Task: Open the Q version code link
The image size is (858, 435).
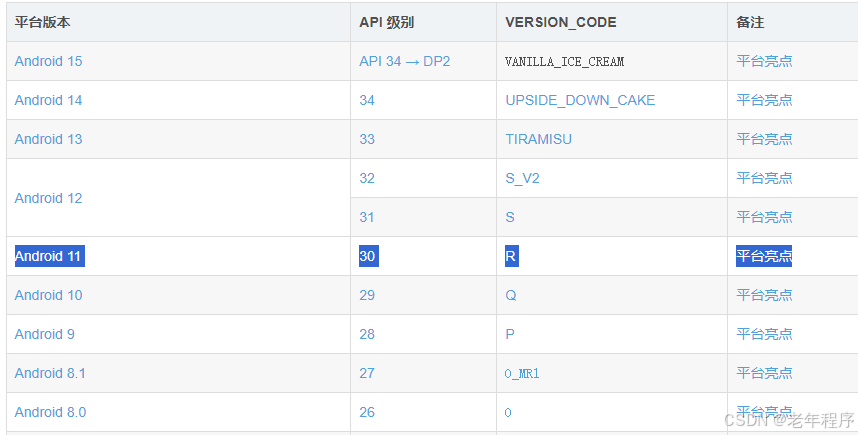Action: pyautogui.click(x=511, y=295)
